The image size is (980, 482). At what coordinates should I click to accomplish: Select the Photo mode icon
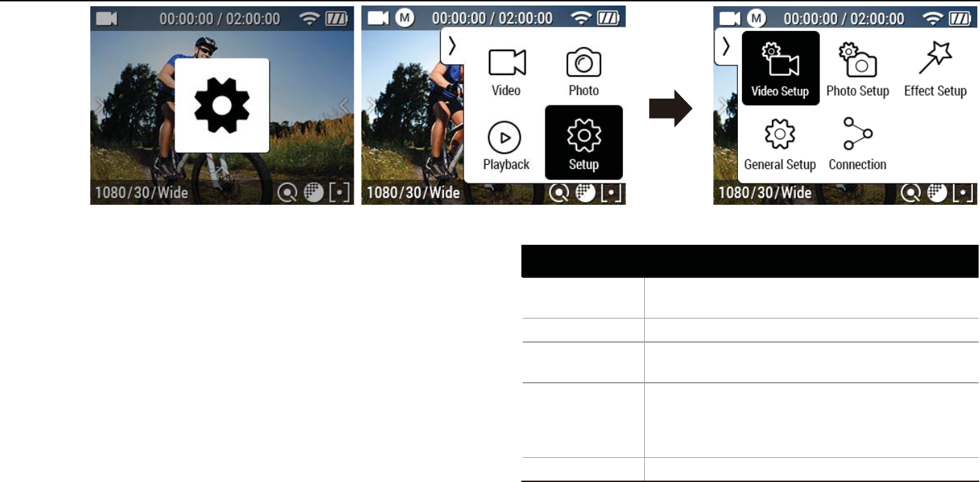(583, 72)
